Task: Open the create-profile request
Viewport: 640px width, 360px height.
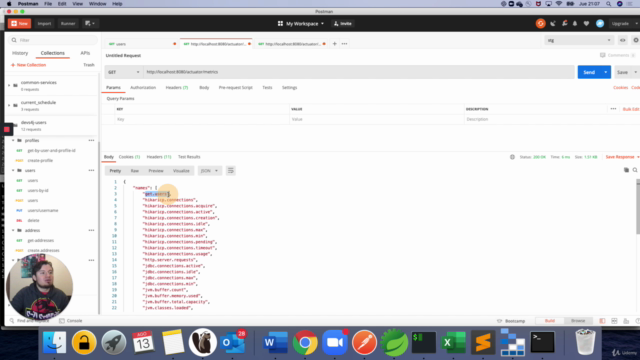Action: coord(40,160)
